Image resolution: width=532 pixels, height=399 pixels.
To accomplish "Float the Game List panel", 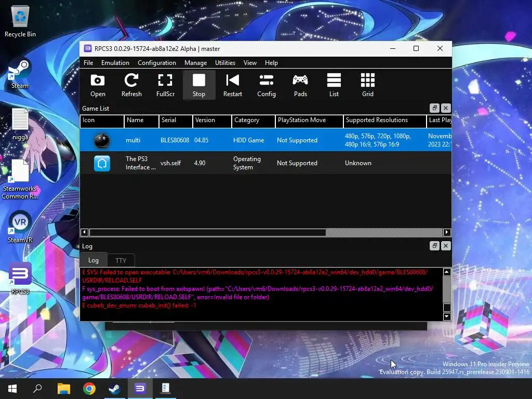I will point(435,108).
